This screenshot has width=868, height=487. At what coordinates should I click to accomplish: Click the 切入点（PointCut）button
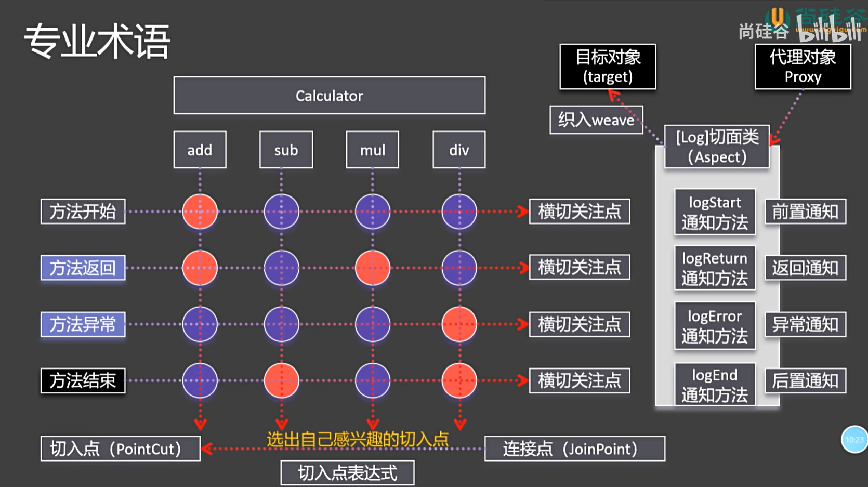[120, 449]
